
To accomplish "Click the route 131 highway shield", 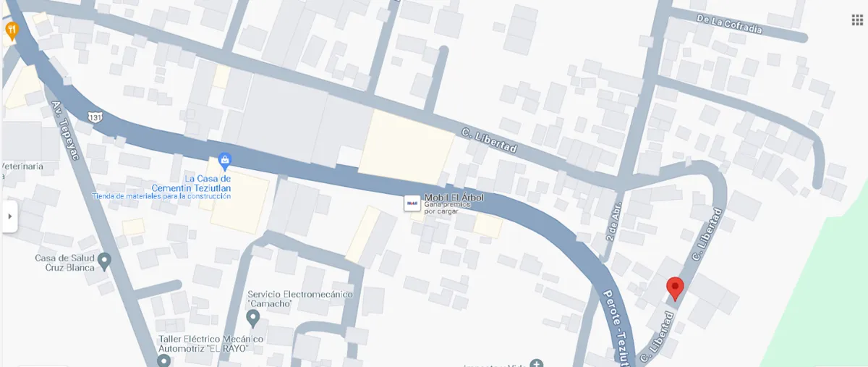I will point(95,116).
